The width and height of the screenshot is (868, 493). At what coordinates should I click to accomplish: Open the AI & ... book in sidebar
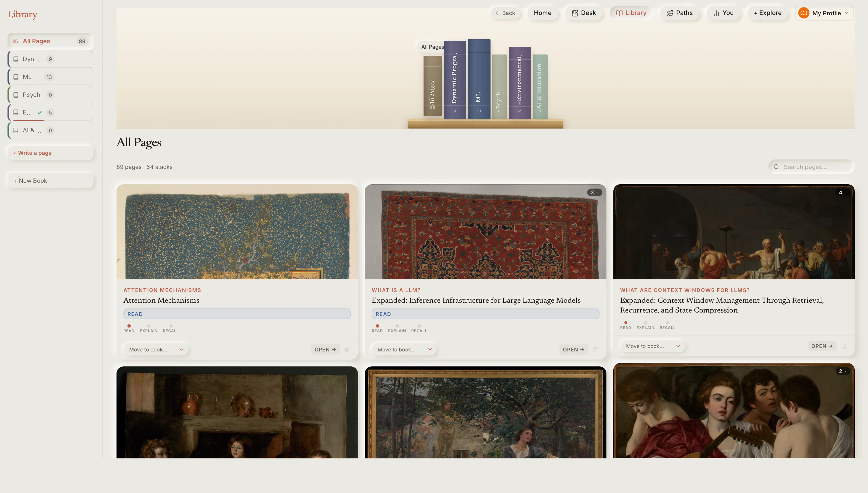coord(50,130)
